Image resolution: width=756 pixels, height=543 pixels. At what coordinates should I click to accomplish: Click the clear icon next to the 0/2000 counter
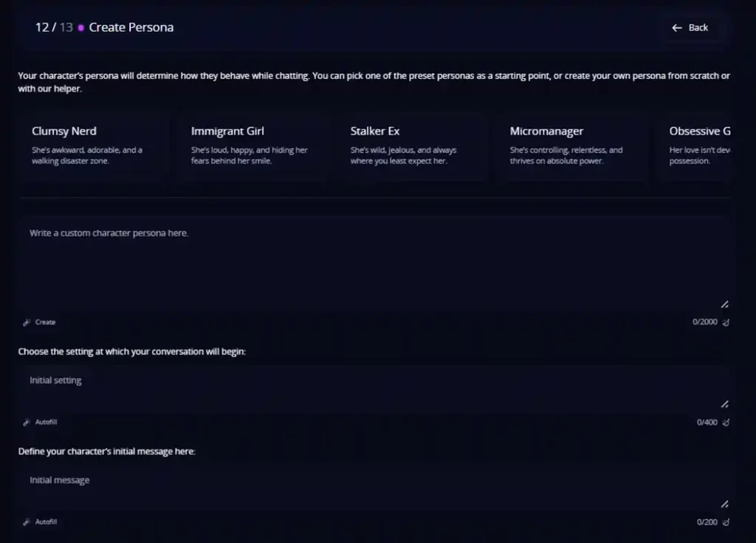tap(726, 322)
